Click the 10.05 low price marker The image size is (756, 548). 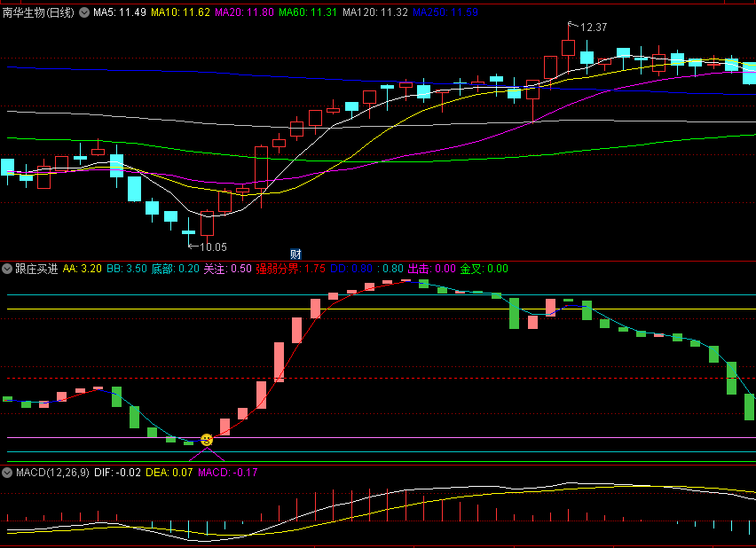pyautogui.click(x=213, y=247)
